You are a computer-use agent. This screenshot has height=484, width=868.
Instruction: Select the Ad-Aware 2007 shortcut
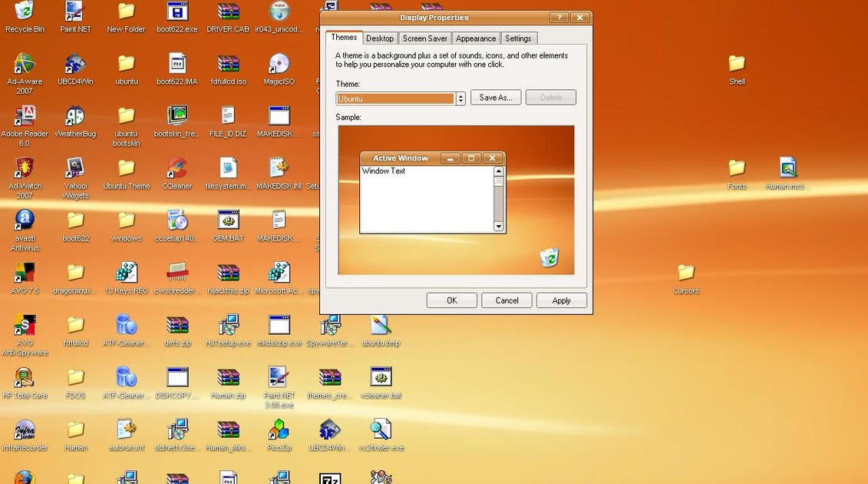click(25, 63)
